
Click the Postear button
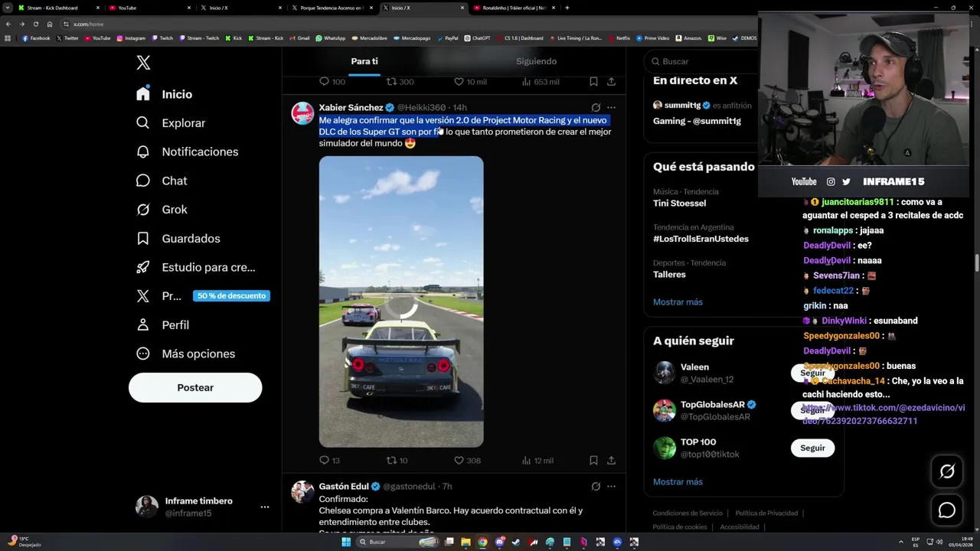pyautogui.click(x=195, y=387)
